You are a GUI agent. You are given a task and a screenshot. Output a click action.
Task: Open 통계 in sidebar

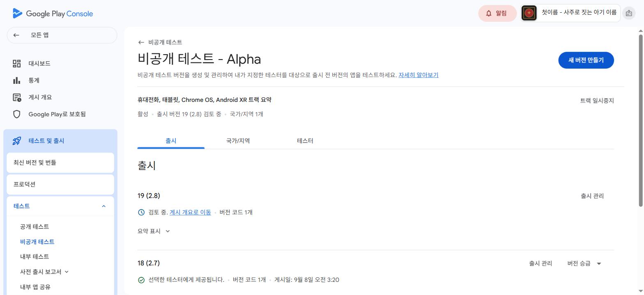pyautogui.click(x=34, y=80)
